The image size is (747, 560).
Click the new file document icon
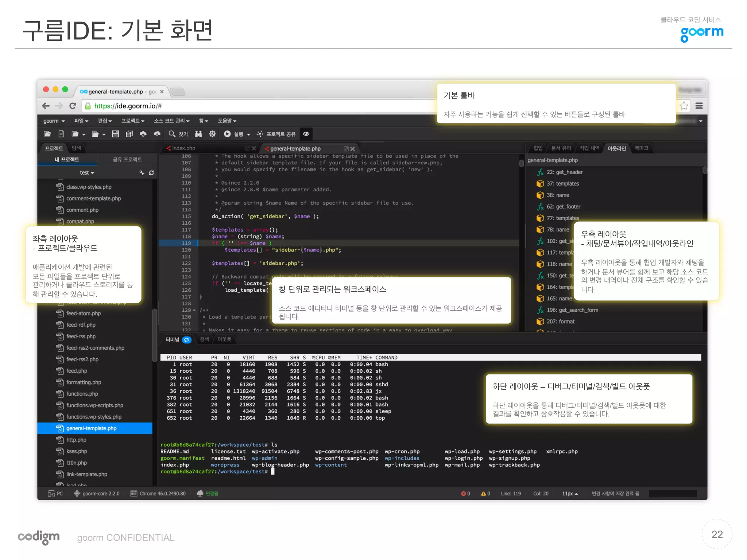click(61, 134)
